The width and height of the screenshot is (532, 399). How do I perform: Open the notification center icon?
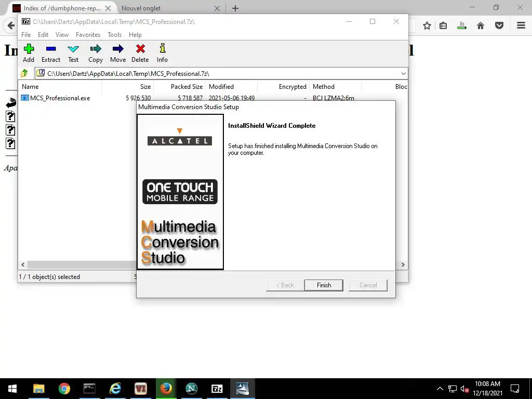pos(515,389)
